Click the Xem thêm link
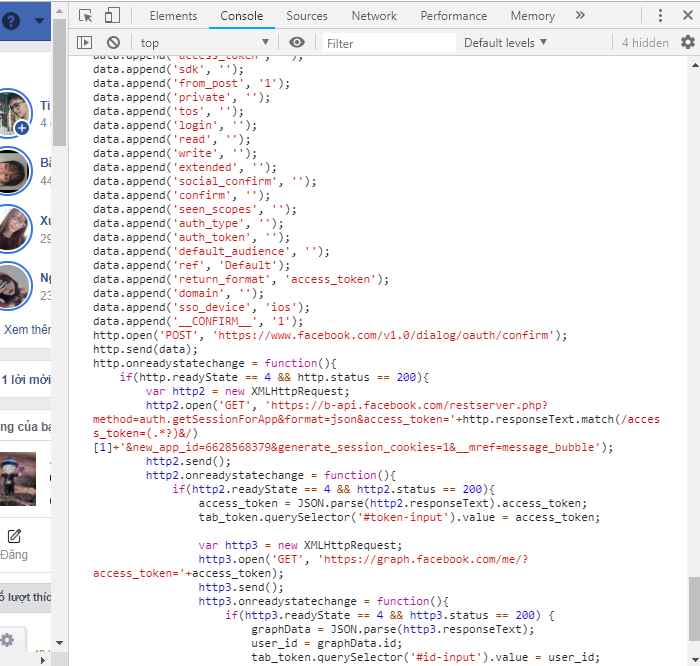 27,330
